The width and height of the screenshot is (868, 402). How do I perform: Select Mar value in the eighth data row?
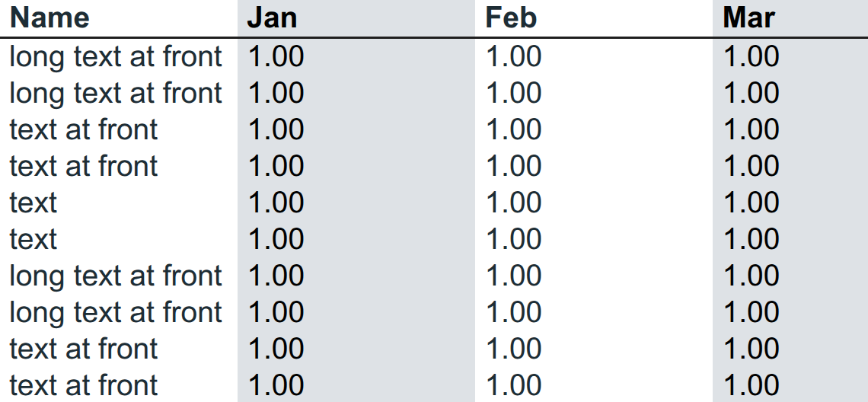(x=752, y=312)
